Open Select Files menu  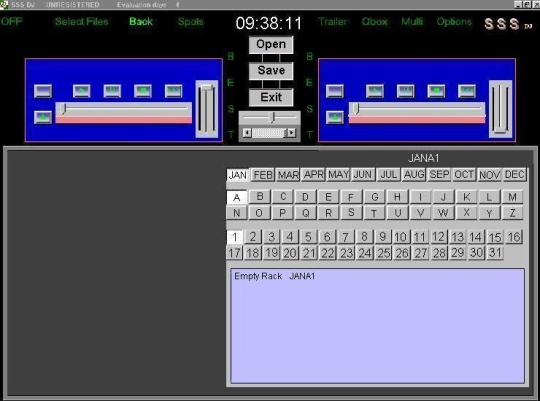click(x=82, y=22)
